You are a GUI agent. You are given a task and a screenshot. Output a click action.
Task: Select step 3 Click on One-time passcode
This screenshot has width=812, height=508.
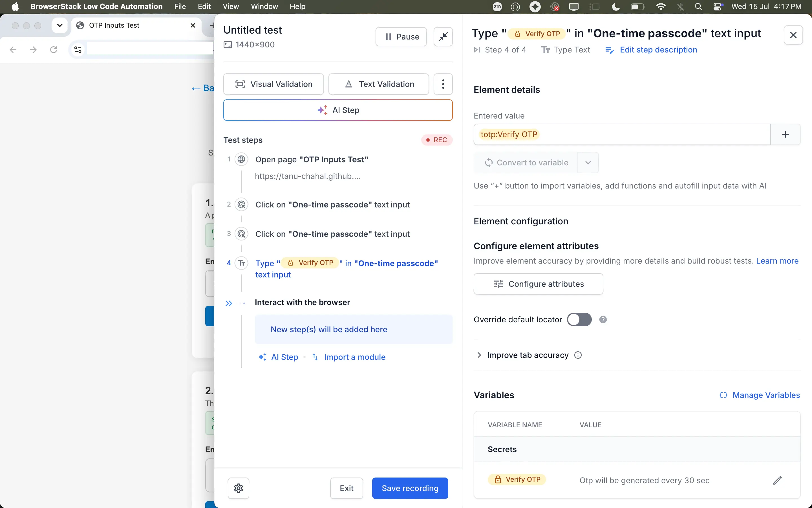click(x=332, y=234)
